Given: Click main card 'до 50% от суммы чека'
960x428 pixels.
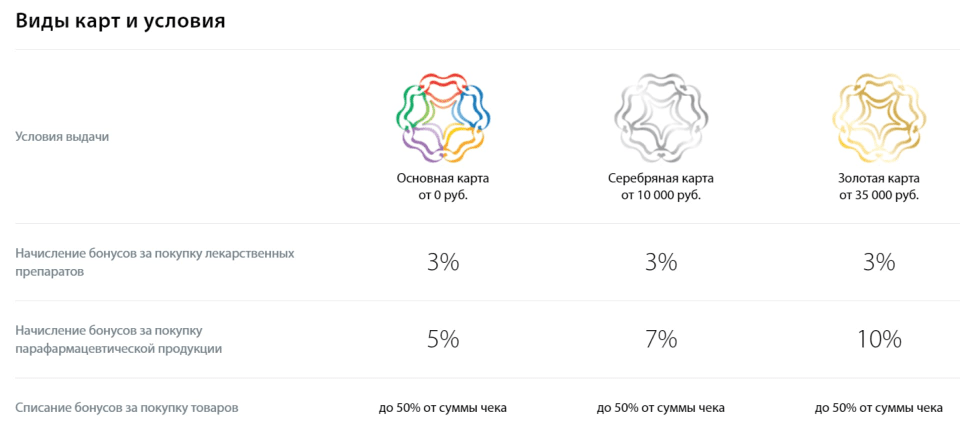Looking at the screenshot, I should [x=442, y=407].
